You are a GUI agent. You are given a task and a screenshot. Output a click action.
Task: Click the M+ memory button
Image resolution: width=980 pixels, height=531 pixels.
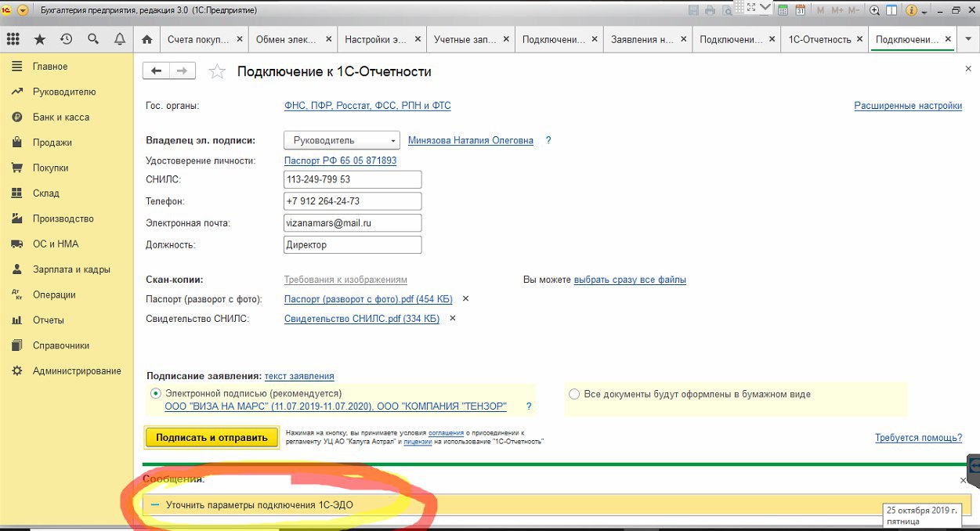[838, 10]
